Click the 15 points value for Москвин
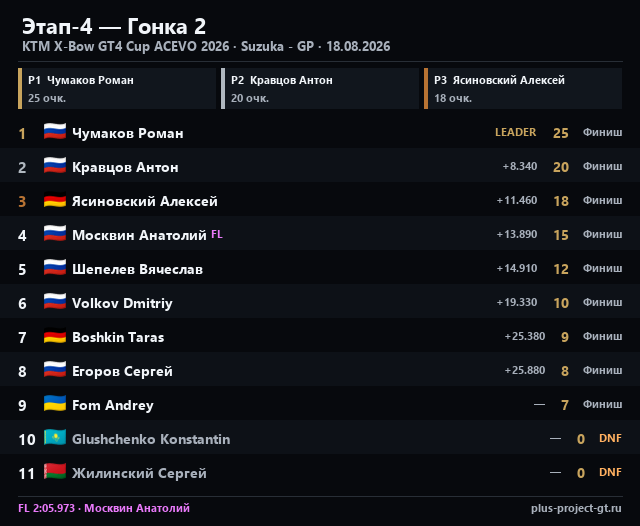The image size is (640, 526). pyautogui.click(x=561, y=235)
